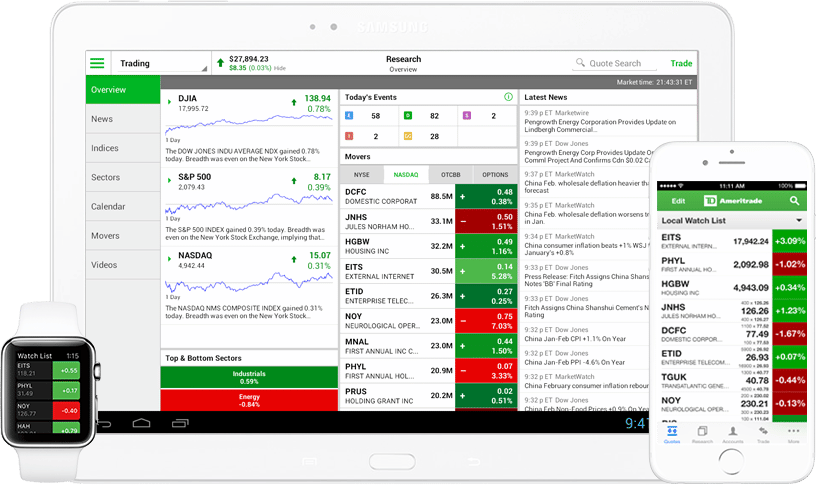This screenshot has height=485, width=817.
Task: Expand the NASDAQ index arrow
Action: coord(169,258)
